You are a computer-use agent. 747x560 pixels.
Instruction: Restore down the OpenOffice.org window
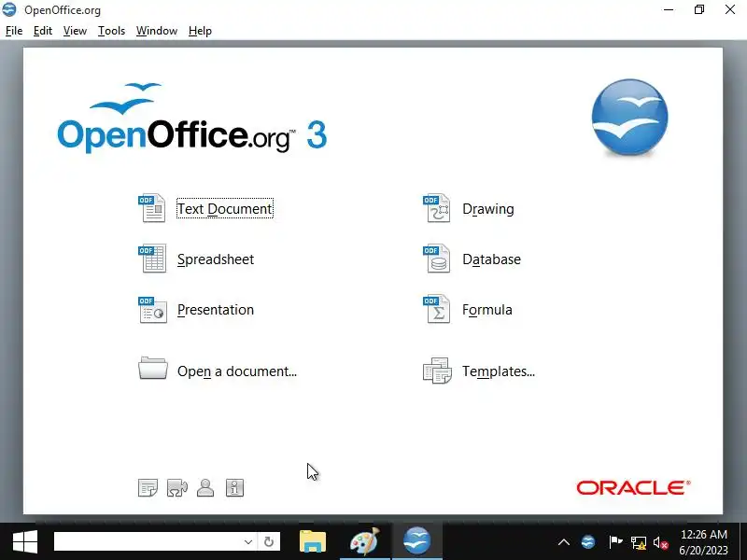(x=699, y=9)
